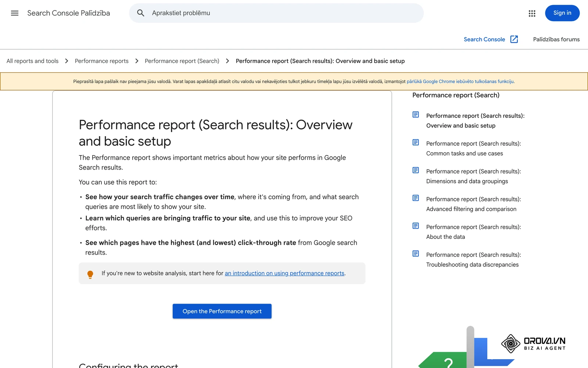Click the current page breadcrumb title
Viewport: 588px width, 368px height.
point(320,61)
